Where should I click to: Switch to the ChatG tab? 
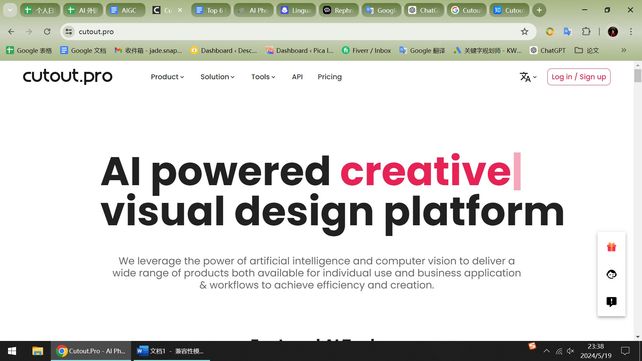424,10
